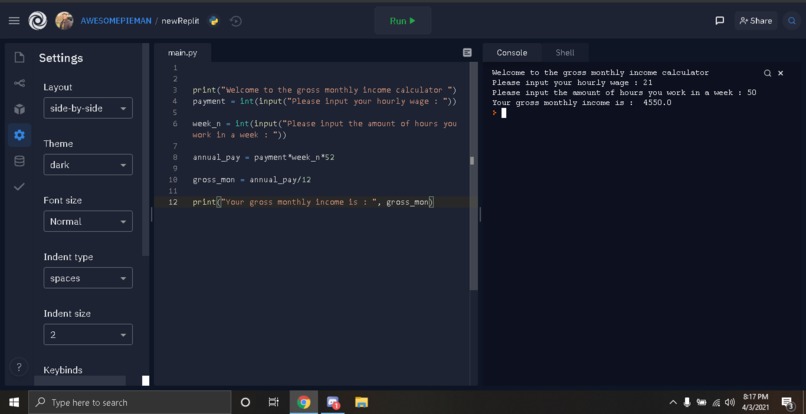Viewport: 806px width, 414px height.
Task: Click console output 4550.0 line
Action: (x=581, y=103)
